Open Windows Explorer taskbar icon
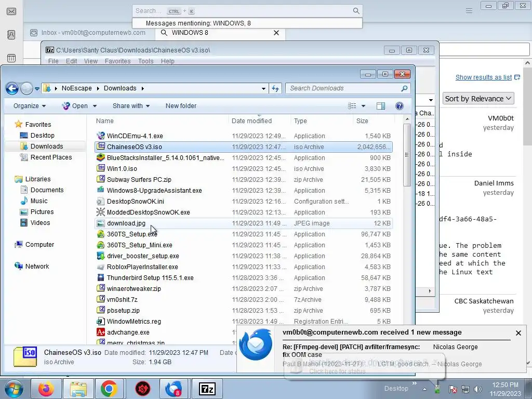Screen dimensions: 532x399 point(79,389)
